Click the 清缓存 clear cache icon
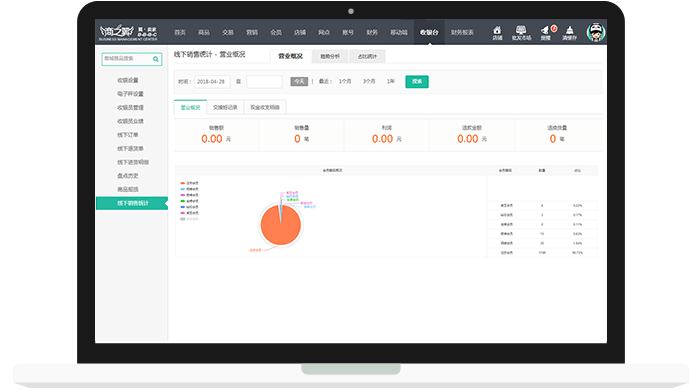This screenshot has width=700, height=390. click(x=570, y=33)
